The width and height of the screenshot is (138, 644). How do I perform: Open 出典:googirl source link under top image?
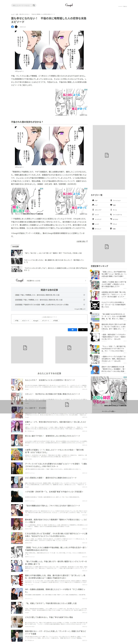19,71
